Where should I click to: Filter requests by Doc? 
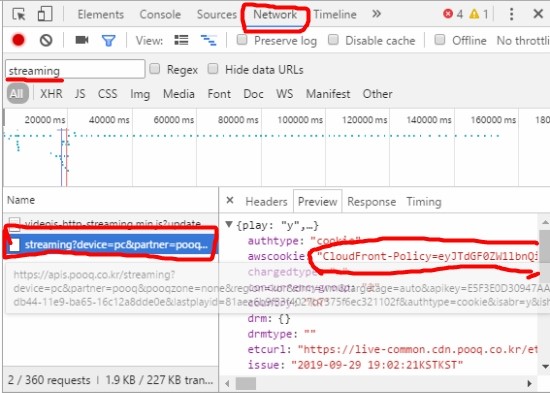253,94
